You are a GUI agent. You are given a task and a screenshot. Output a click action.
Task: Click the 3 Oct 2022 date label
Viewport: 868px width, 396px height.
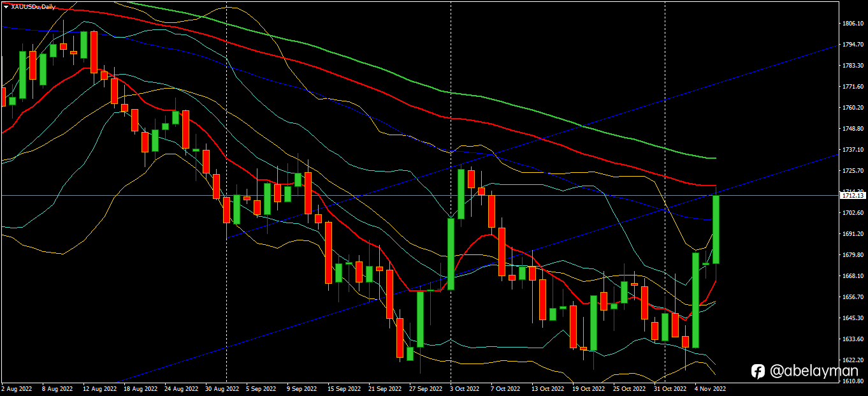tap(465, 388)
